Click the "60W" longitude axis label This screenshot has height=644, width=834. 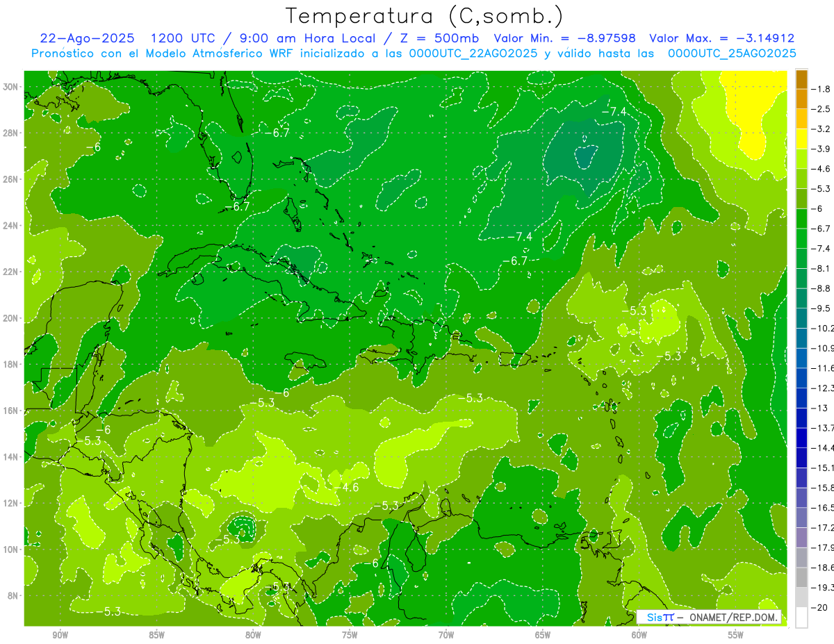tap(639, 635)
